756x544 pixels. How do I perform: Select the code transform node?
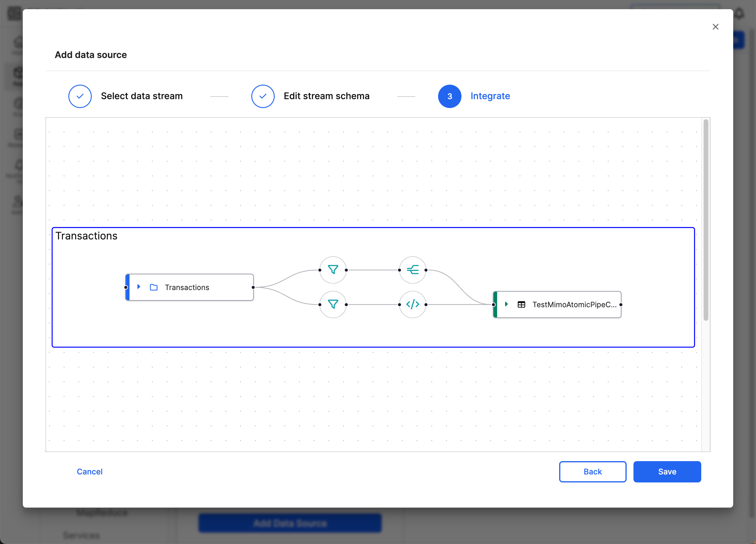click(x=413, y=304)
